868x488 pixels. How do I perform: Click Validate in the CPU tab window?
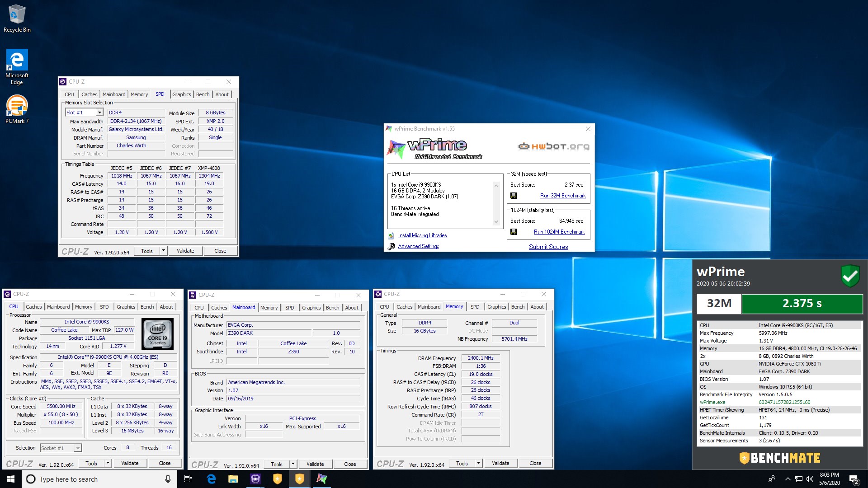click(x=130, y=463)
